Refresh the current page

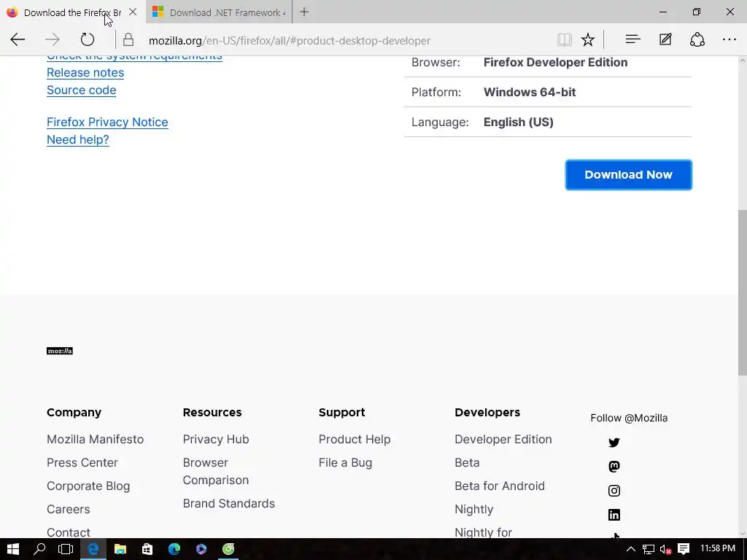point(88,39)
